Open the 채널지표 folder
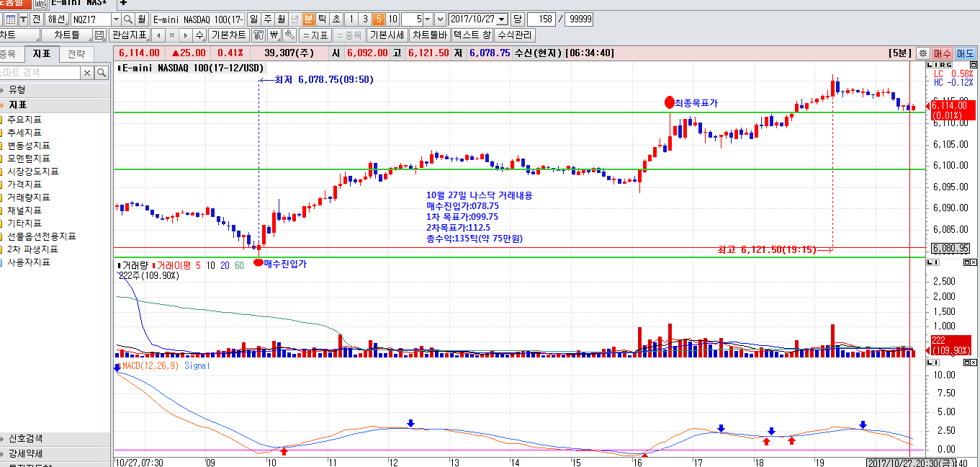The image size is (980, 467). 24,210
